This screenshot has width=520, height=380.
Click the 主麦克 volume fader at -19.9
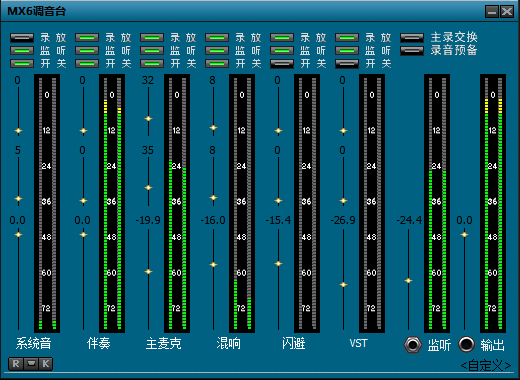[x=148, y=272]
